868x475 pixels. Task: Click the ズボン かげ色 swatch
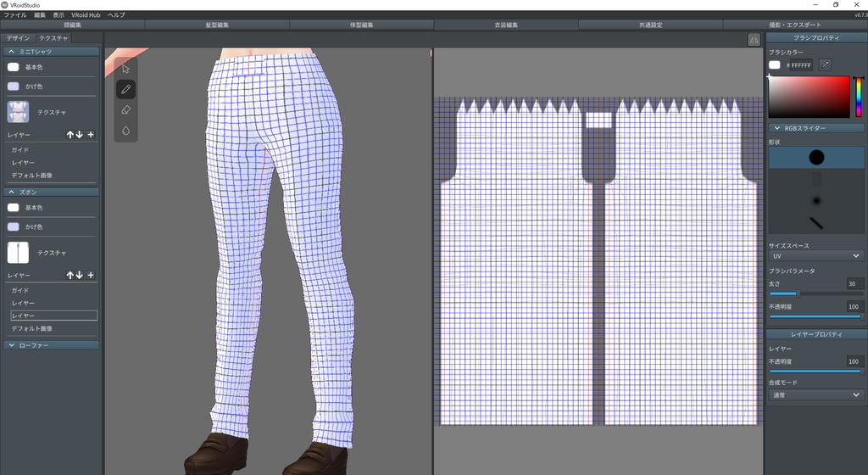[x=14, y=227]
